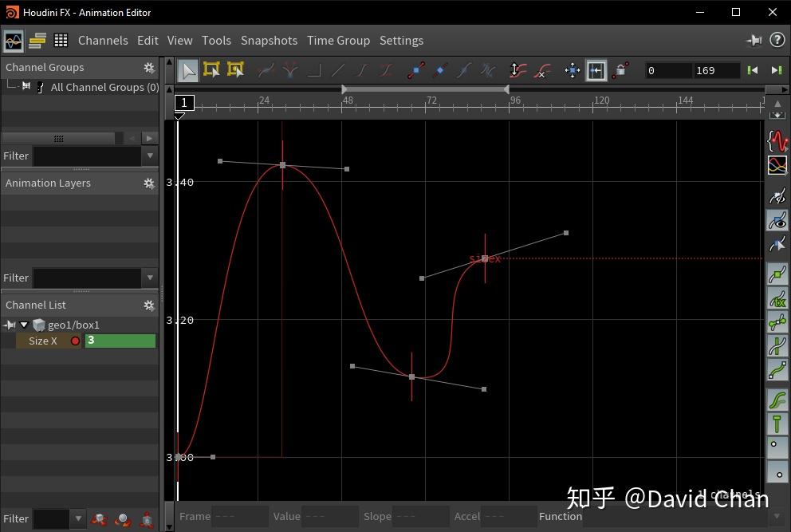
Task: Switch to the red curve graph view icon
Action: [777, 141]
